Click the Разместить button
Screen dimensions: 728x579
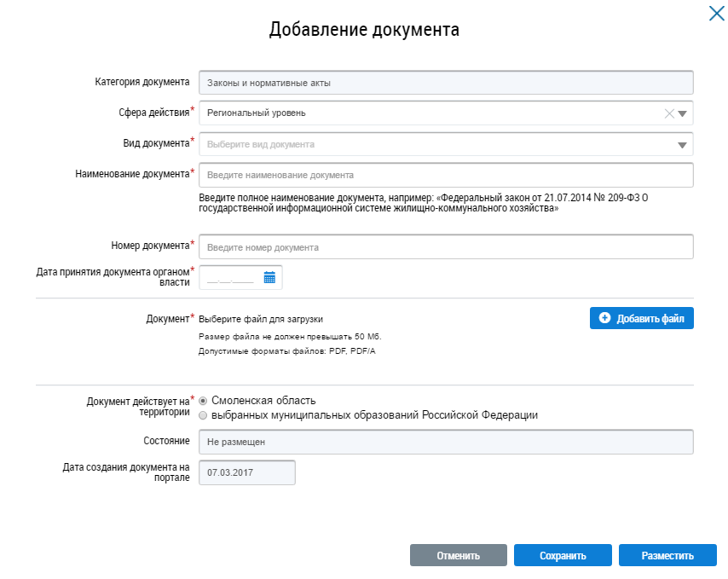click(667, 556)
